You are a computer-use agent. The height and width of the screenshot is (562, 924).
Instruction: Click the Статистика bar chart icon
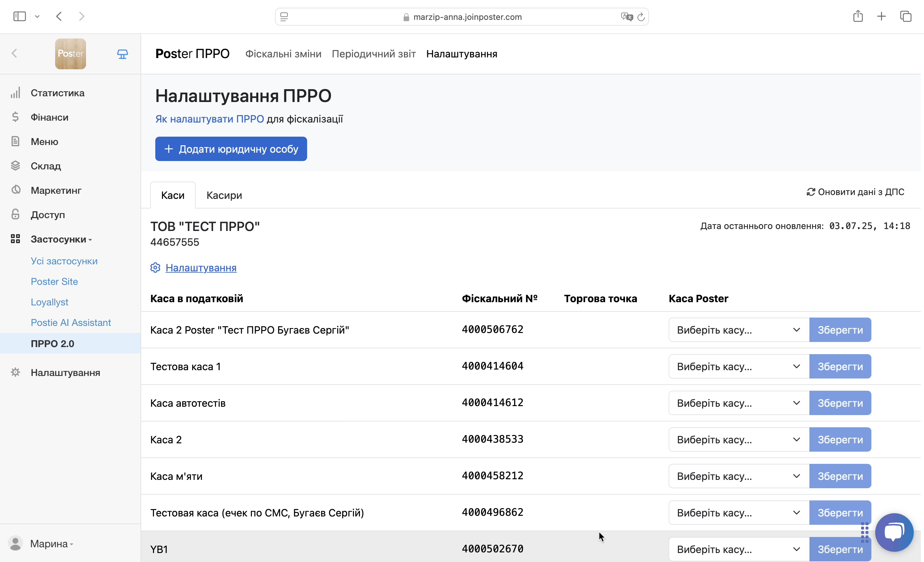15,93
